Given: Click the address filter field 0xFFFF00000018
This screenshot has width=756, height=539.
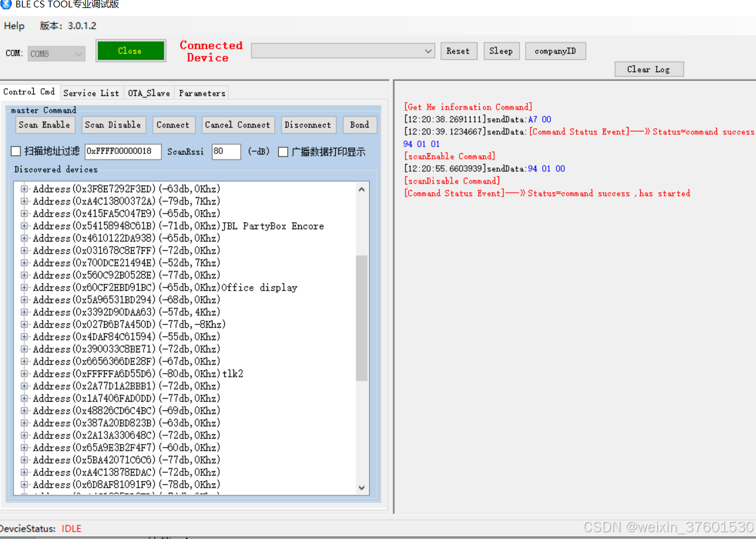Looking at the screenshot, I should point(123,152).
